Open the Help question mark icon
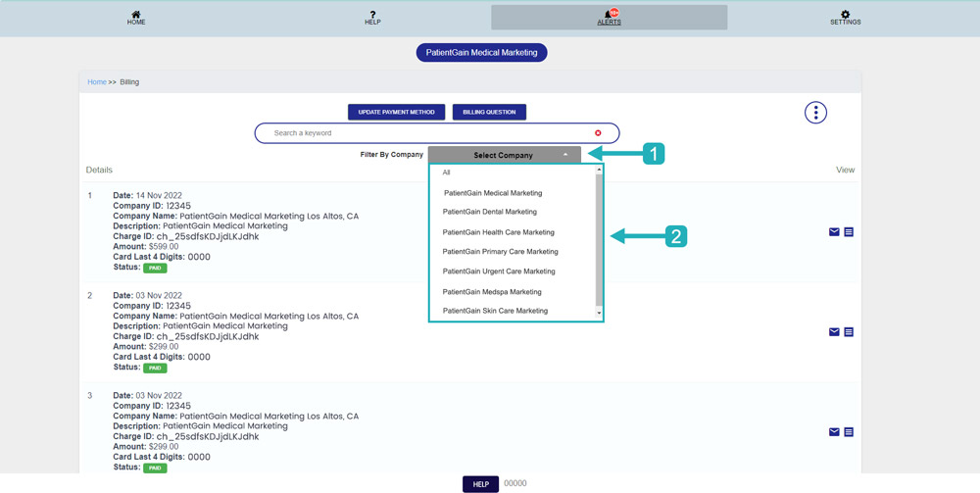Screen dimensions: 980x493 click(372, 14)
